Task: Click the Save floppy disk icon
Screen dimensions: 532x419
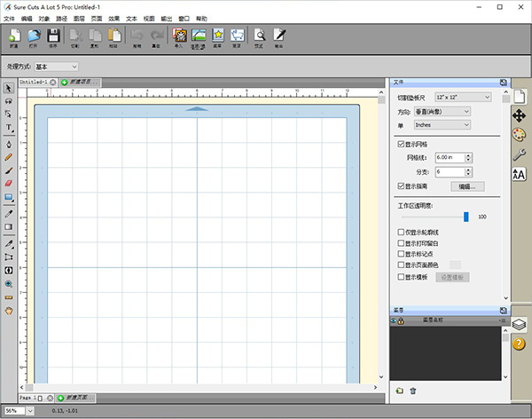Action: 53,36
